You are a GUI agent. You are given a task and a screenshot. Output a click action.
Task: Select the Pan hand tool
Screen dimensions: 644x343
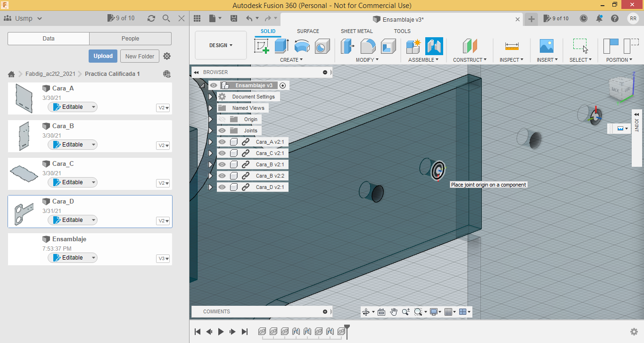click(x=394, y=312)
